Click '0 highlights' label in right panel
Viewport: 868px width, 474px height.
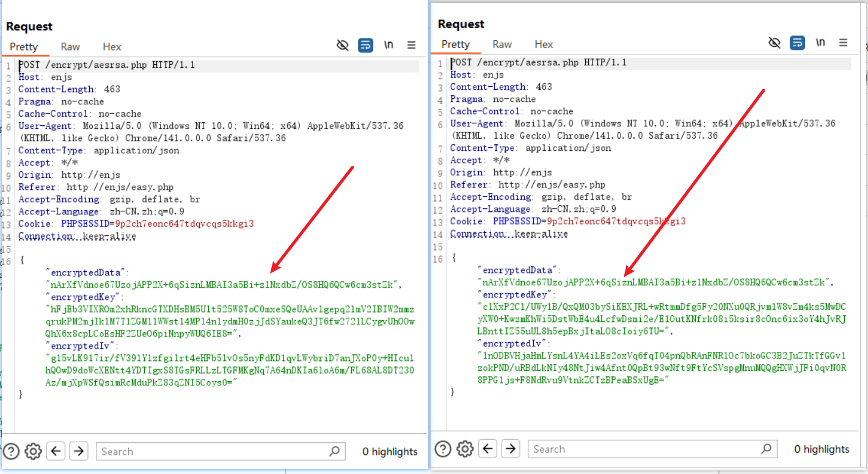click(822, 449)
